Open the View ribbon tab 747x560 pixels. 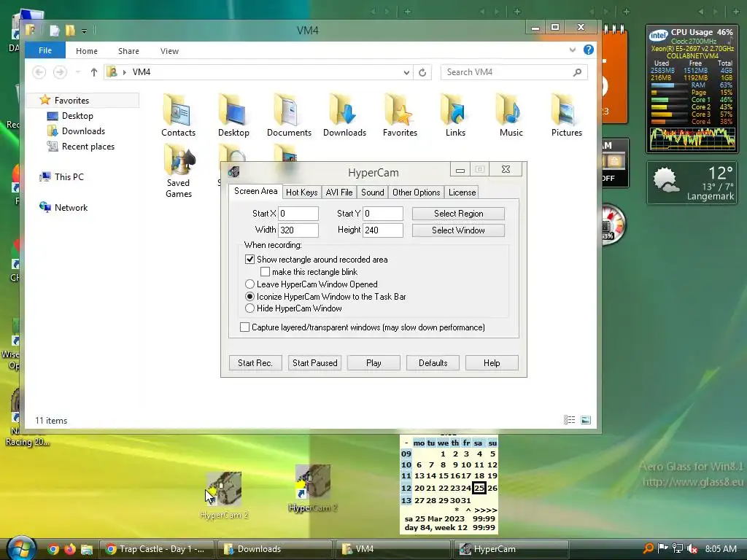coord(169,51)
